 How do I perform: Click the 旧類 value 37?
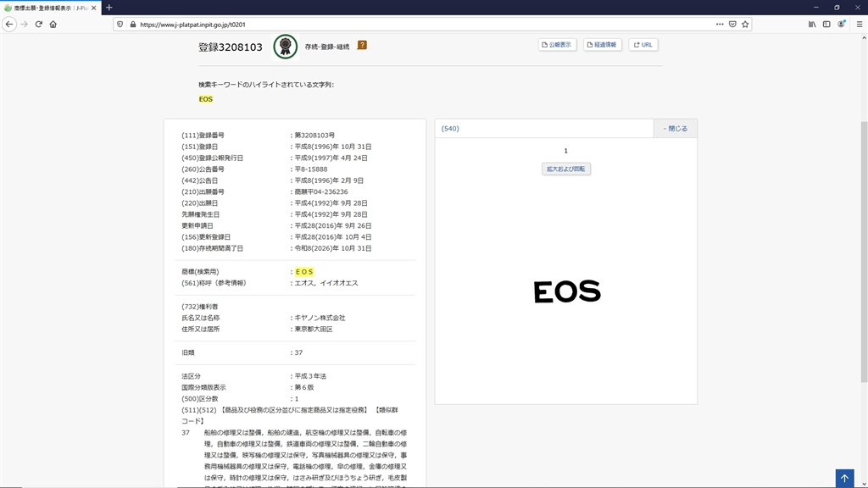[x=298, y=352]
